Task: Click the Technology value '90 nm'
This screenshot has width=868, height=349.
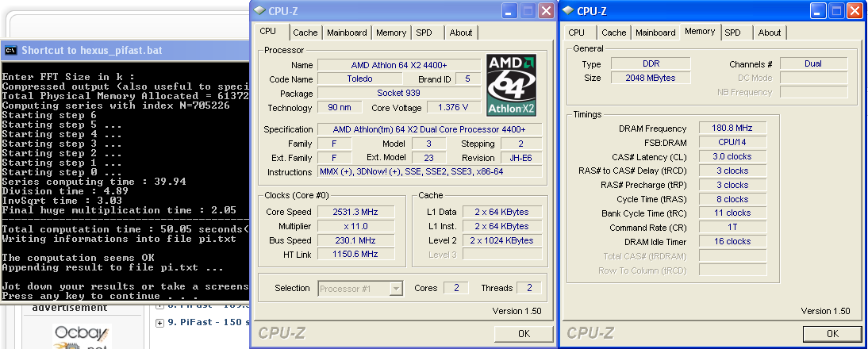Action: pyautogui.click(x=340, y=108)
